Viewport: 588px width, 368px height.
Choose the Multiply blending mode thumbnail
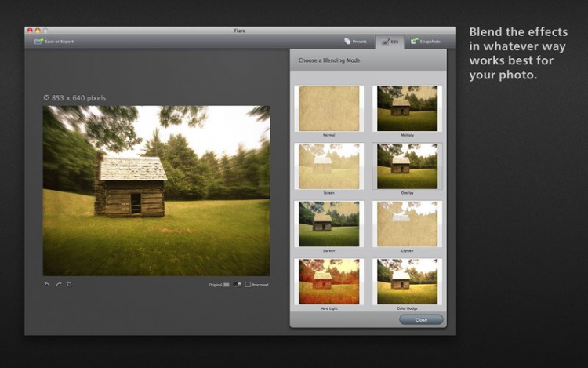click(407, 108)
